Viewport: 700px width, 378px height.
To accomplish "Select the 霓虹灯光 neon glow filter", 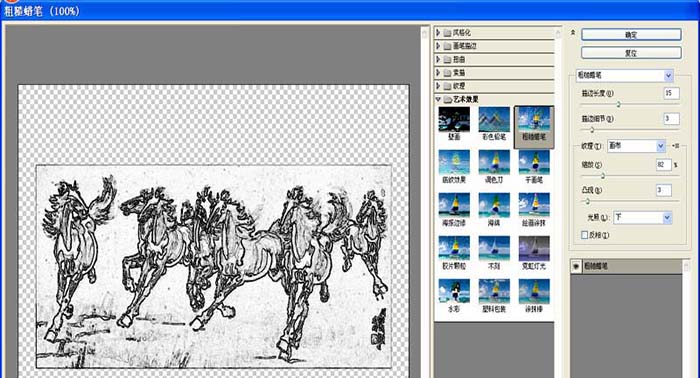I will click(x=534, y=248).
